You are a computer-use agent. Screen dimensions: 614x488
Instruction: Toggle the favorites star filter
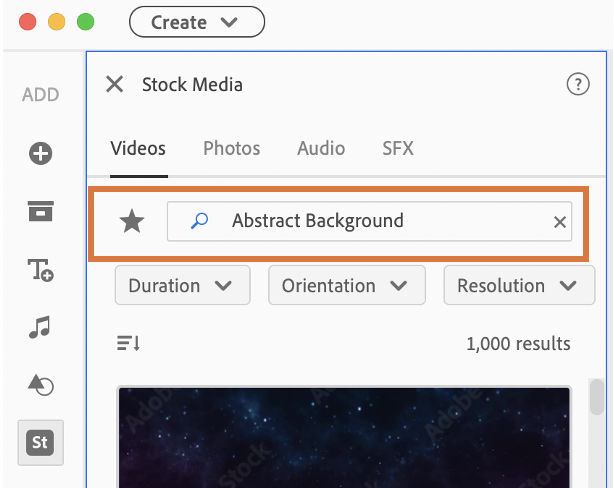[x=132, y=221]
